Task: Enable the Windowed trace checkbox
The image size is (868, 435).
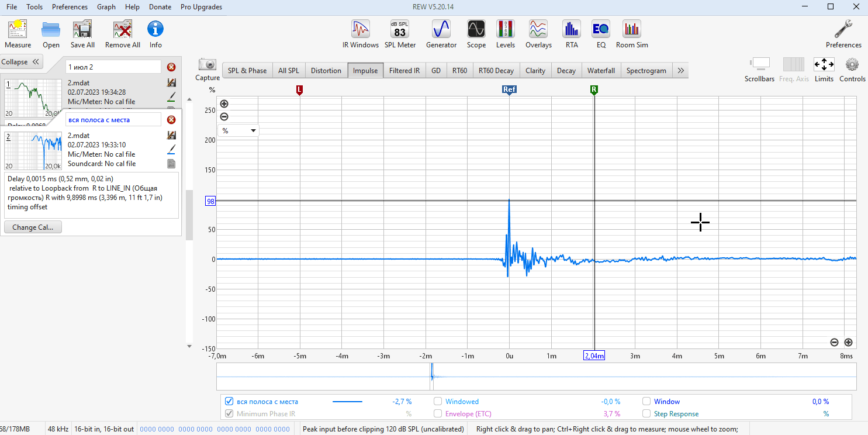Action: pos(438,402)
